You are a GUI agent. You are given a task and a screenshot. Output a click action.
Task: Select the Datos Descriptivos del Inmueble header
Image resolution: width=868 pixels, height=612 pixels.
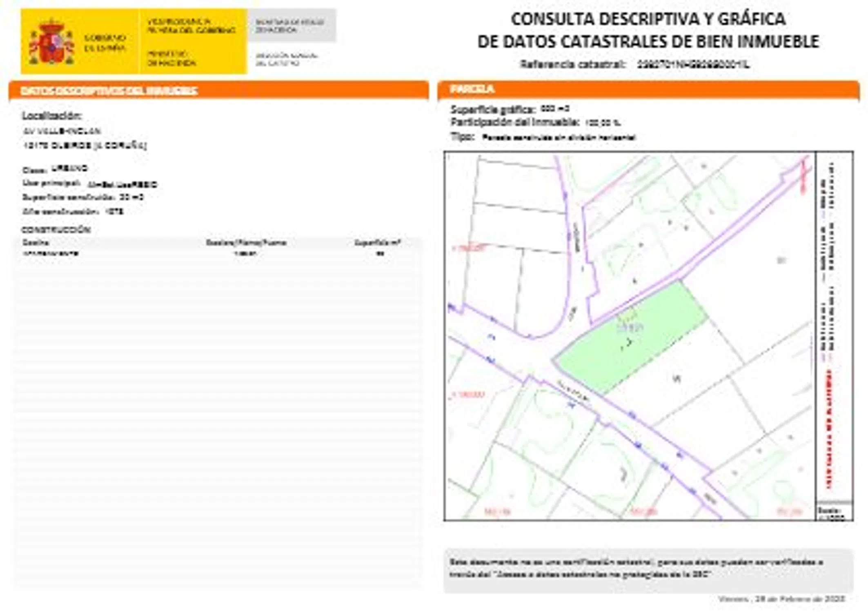pos(109,91)
